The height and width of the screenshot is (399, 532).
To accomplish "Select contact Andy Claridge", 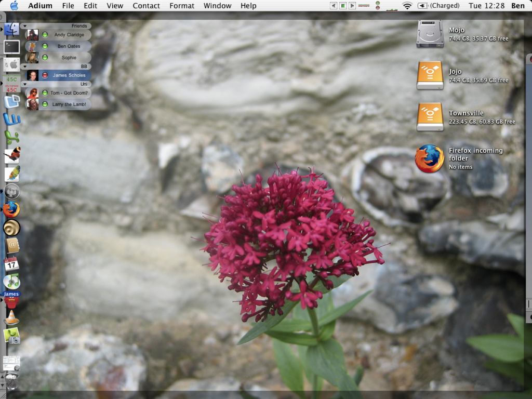I will (58, 35).
